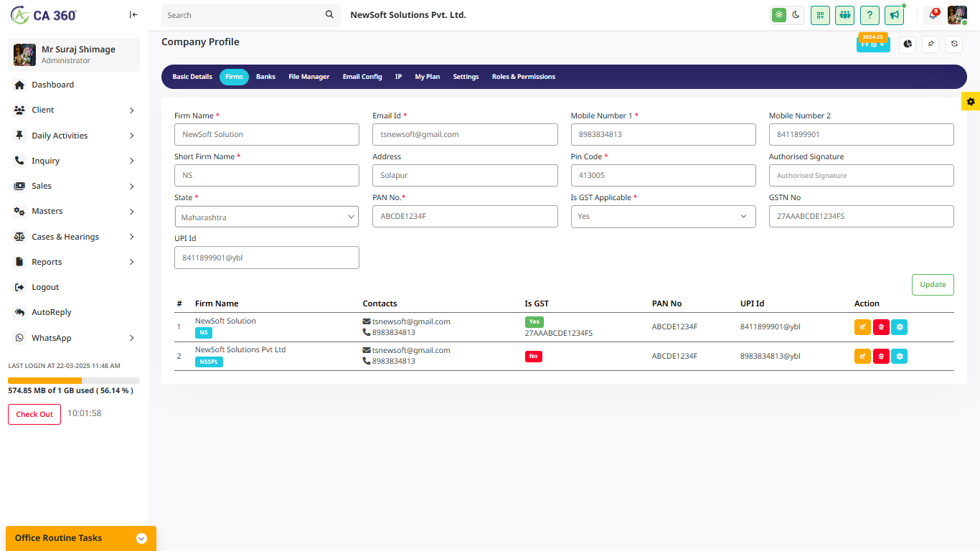Open the team members icon in header
The image size is (980, 551).
click(844, 15)
